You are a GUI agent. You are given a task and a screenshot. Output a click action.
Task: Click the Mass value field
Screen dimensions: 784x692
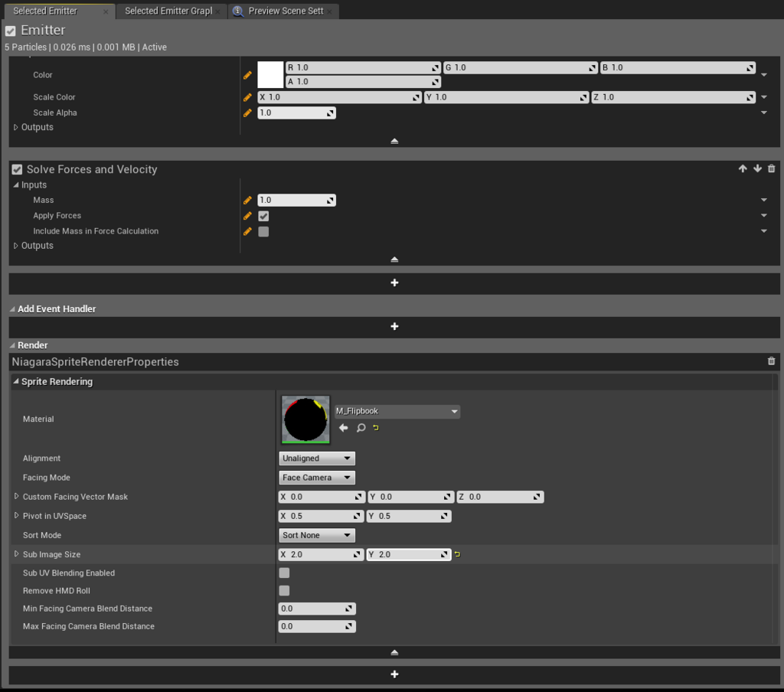[296, 201]
